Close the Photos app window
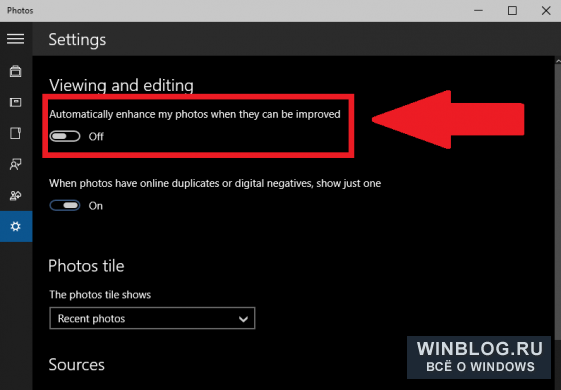This screenshot has height=390, width=561. pyautogui.click(x=546, y=11)
